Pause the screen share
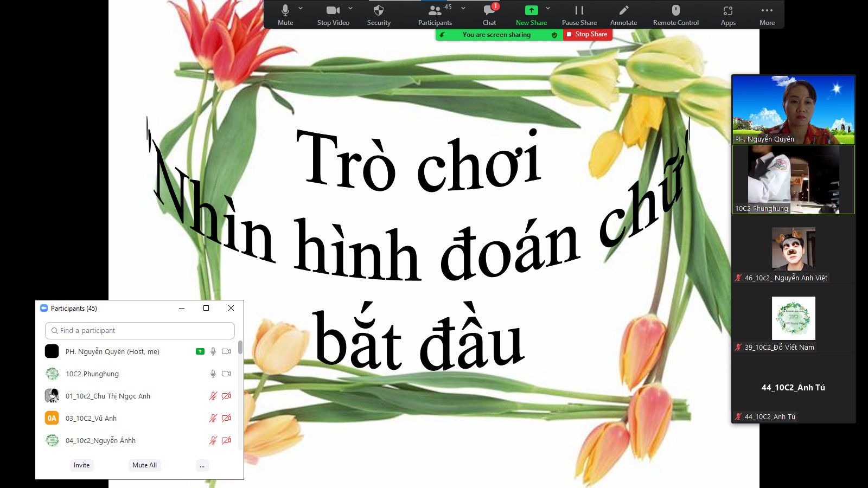Screen dimensions: 868x488 point(579,15)
